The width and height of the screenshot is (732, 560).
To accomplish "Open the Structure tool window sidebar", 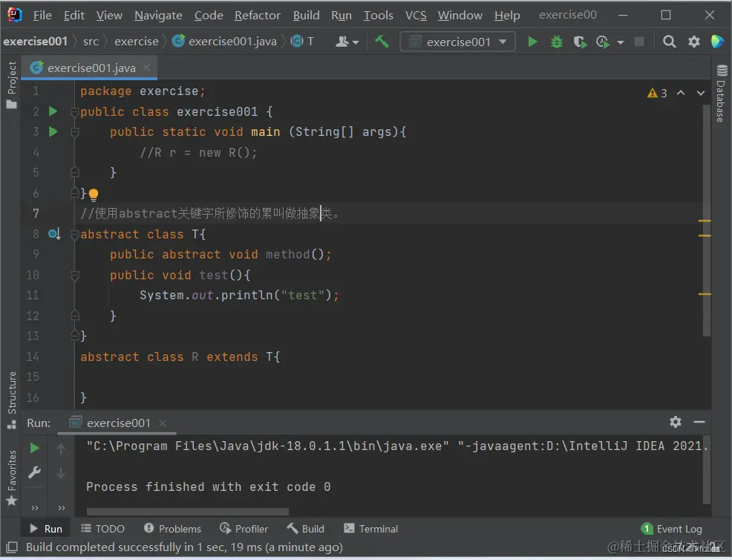I will (12, 400).
